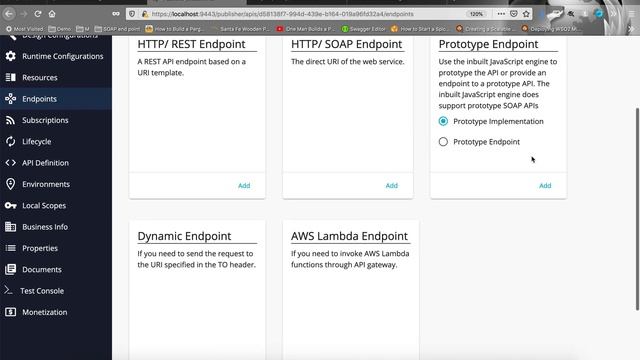
Task: Click the Pocket save icon
Action: pyautogui.click(x=514, y=14)
